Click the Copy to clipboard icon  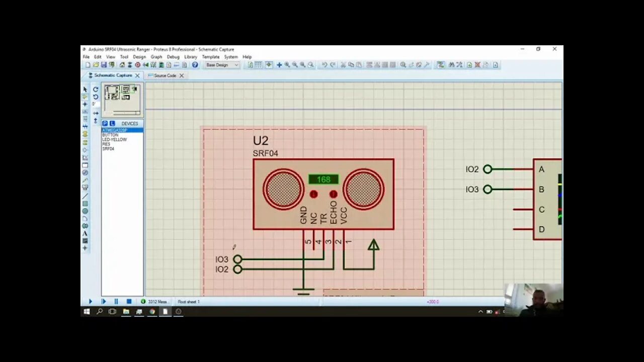coord(351,65)
